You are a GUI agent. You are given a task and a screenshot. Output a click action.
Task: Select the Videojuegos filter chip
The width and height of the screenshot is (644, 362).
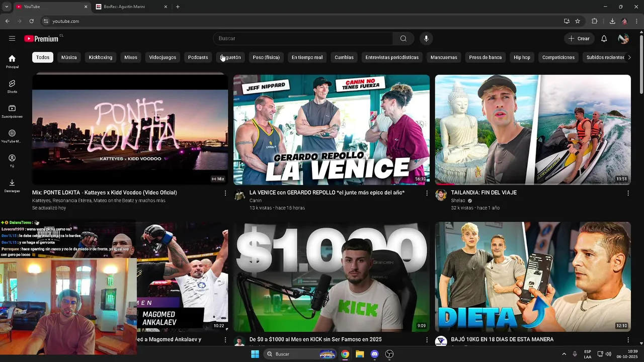coord(163,57)
